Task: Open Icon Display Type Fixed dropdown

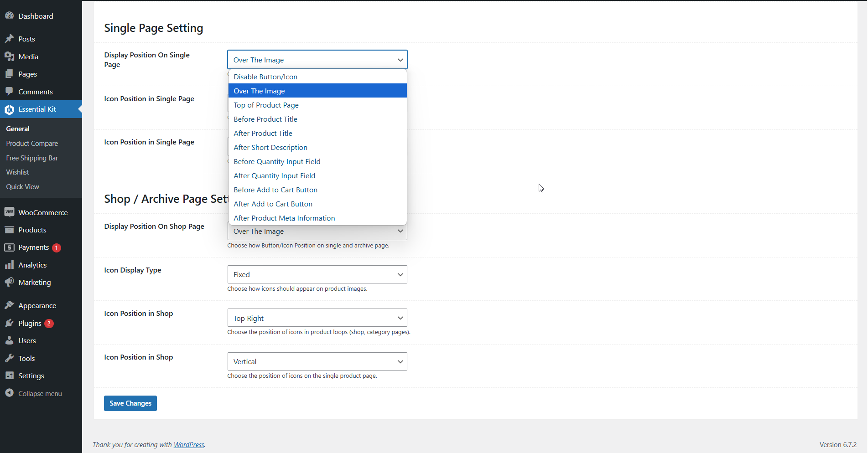Action: click(317, 274)
